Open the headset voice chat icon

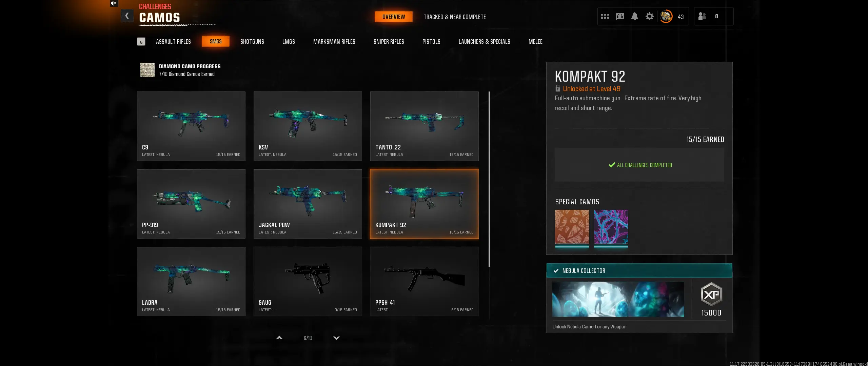620,16
